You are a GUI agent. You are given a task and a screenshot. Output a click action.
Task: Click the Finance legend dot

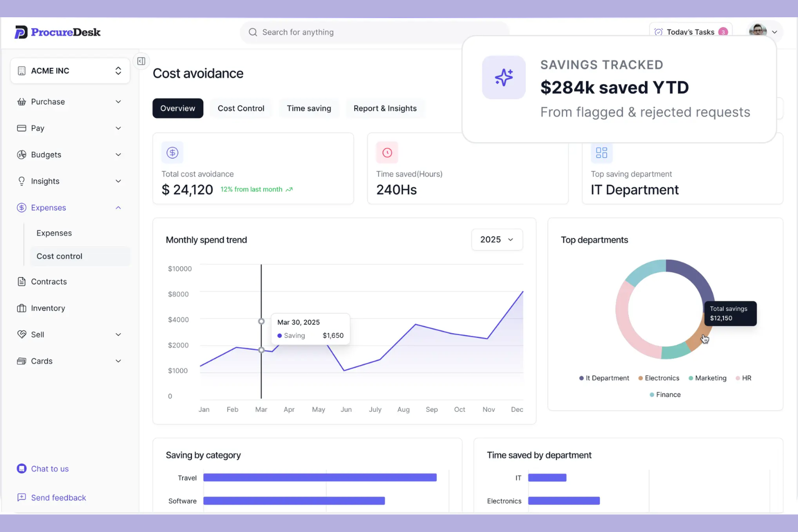point(652,395)
